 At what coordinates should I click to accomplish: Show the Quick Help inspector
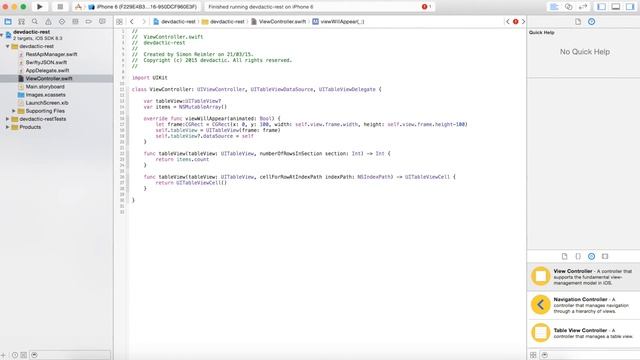(x=591, y=22)
